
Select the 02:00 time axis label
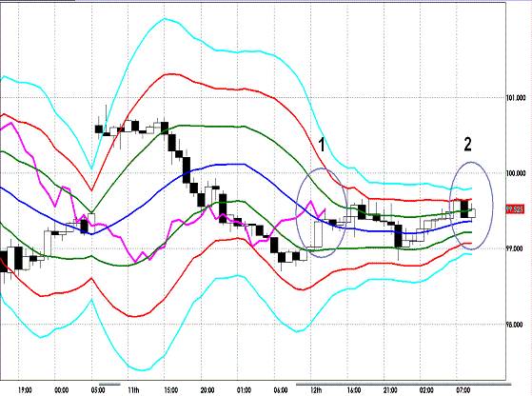tap(426, 390)
